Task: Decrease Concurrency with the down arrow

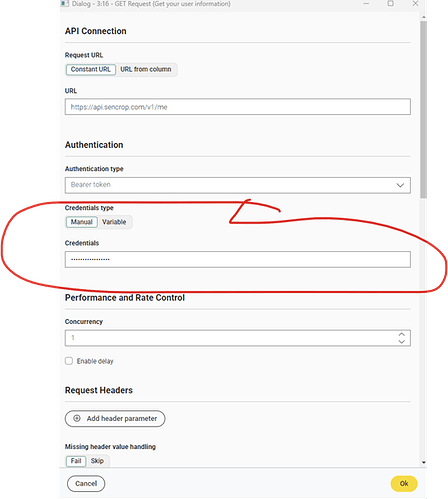Action: pyautogui.click(x=402, y=342)
